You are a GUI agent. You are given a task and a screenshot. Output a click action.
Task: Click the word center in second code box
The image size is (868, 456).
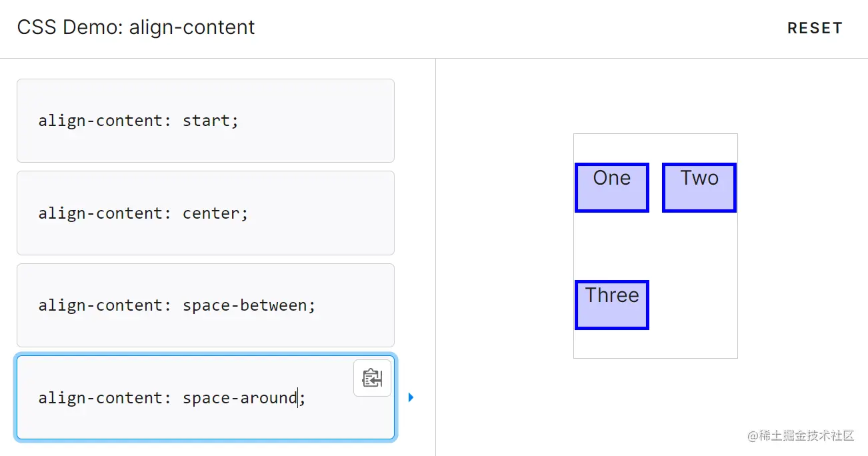211,213
